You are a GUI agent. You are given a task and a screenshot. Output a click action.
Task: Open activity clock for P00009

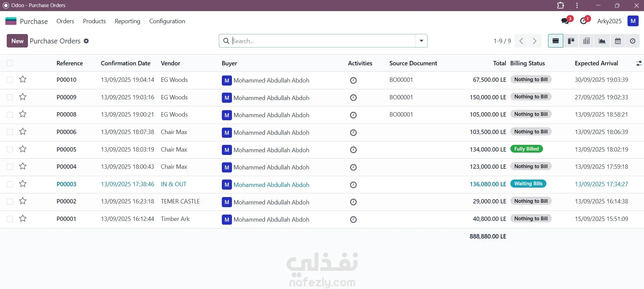pos(353,98)
